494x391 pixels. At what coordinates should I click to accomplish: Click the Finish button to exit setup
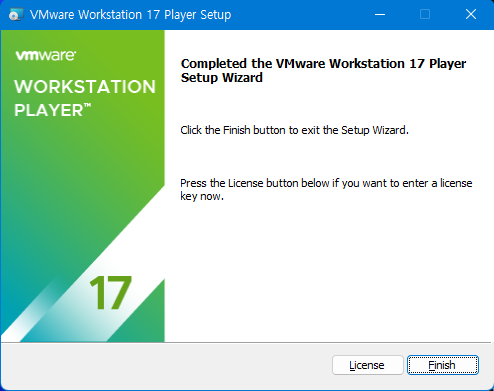point(443,365)
